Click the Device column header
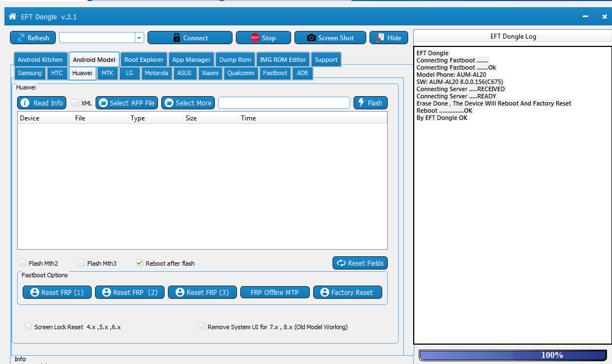Image resolution: width=612 pixels, height=364 pixels. (x=45, y=118)
